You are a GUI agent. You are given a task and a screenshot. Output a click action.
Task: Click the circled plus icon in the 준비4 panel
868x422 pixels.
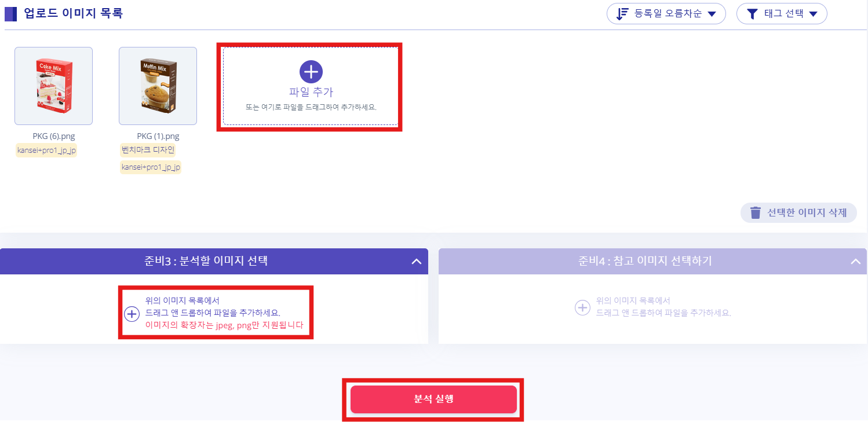coord(582,307)
